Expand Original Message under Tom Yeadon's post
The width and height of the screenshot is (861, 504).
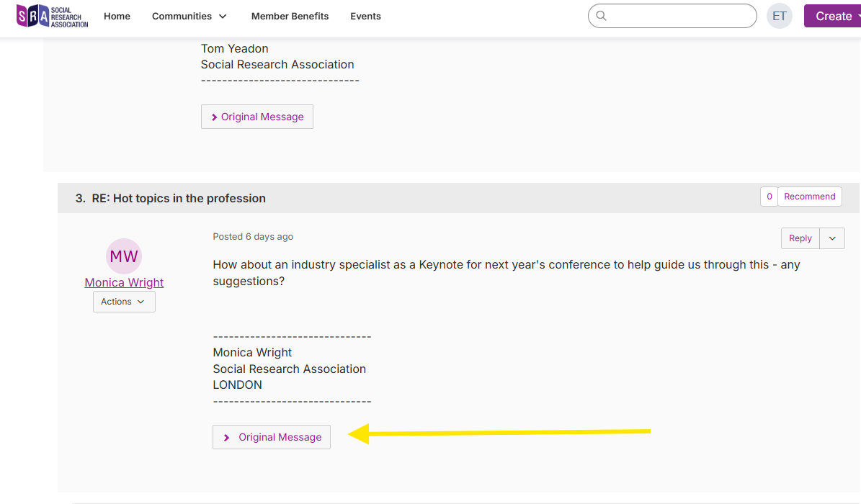pos(257,117)
